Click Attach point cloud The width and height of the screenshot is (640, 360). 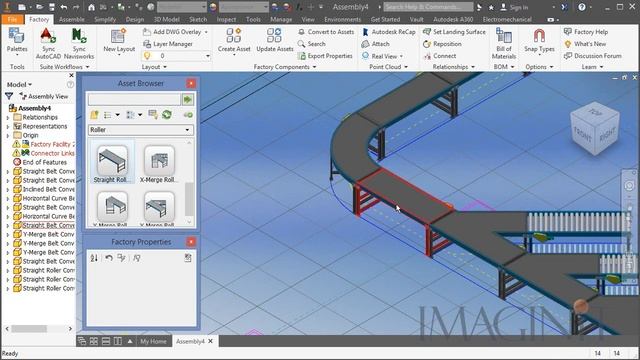(376, 44)
